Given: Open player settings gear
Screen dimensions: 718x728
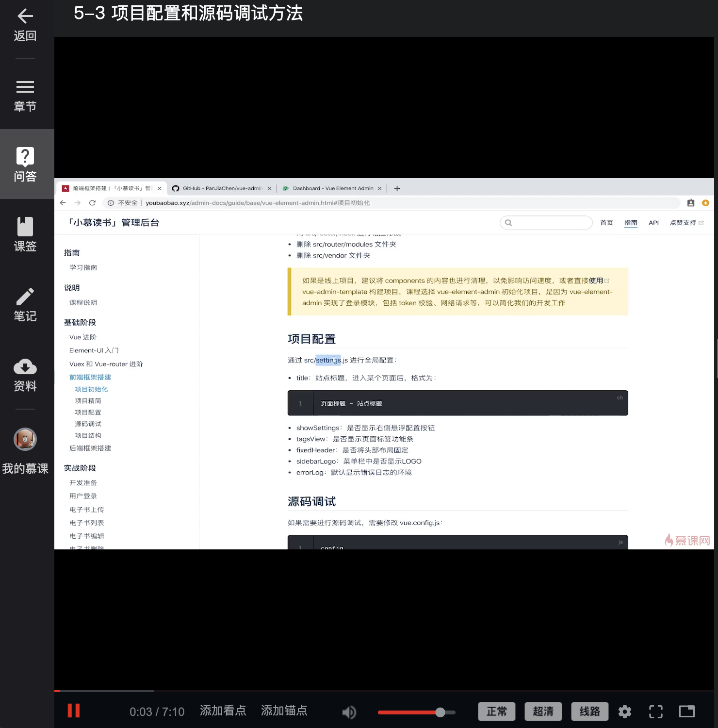Looking at the screenshot, I should (625, 711).
